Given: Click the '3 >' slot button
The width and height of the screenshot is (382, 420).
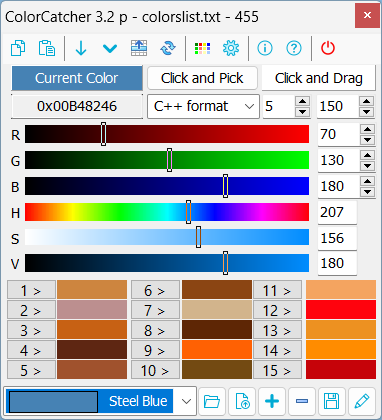Looking at the screenshot, I should pos(31,330).
